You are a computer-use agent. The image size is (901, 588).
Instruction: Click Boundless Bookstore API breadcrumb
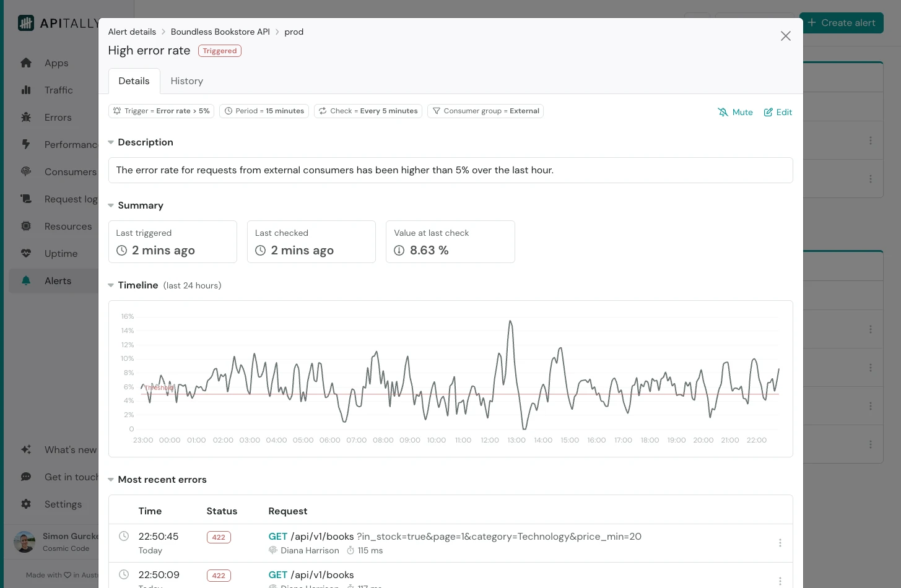(x=220, y=32)
